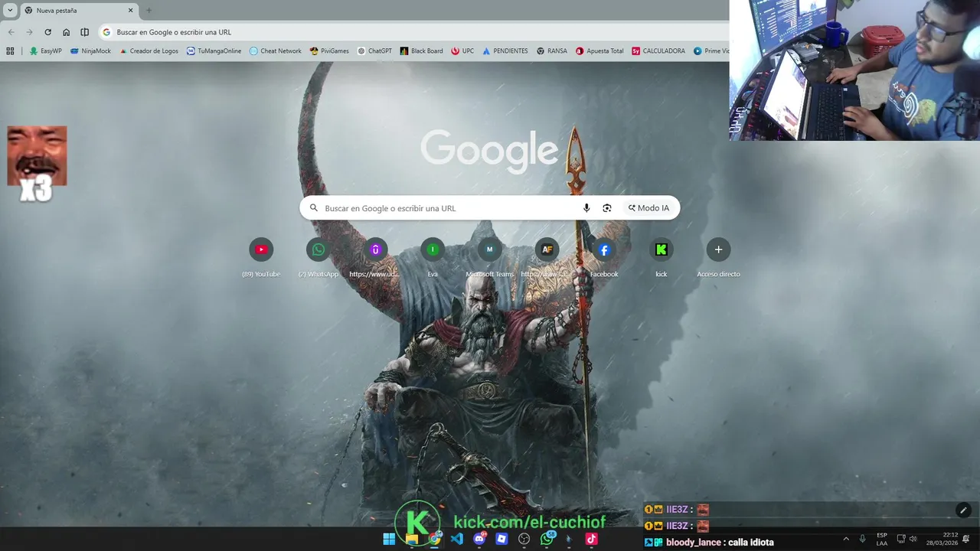This screenshot has width=980, height=551.
Task: Open the Microsoft Teams shortcut tile
Action: point(489,257)
